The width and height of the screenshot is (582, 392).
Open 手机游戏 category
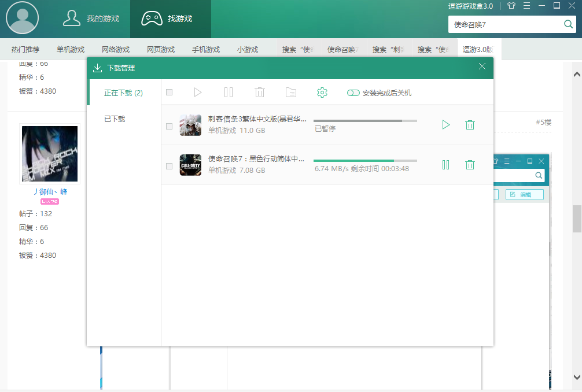[206, 49]
